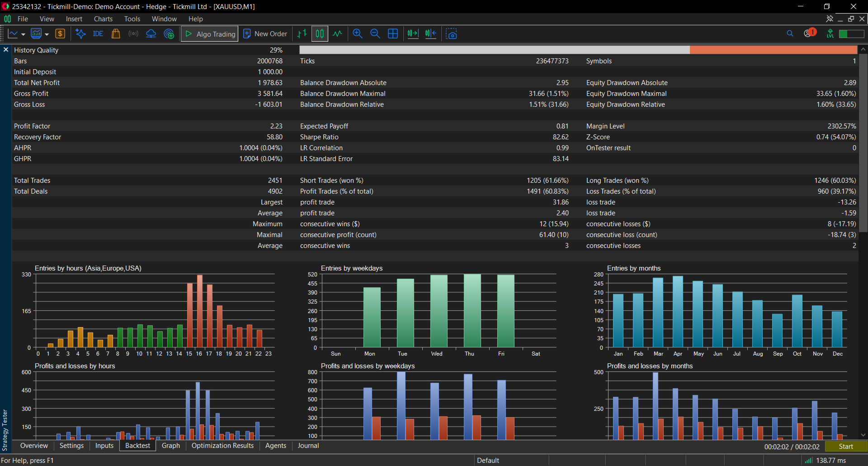Expand the dropdown arrow beside the second toolbar icon
This screenshot has width=868, height=466.
pos(47,34)
